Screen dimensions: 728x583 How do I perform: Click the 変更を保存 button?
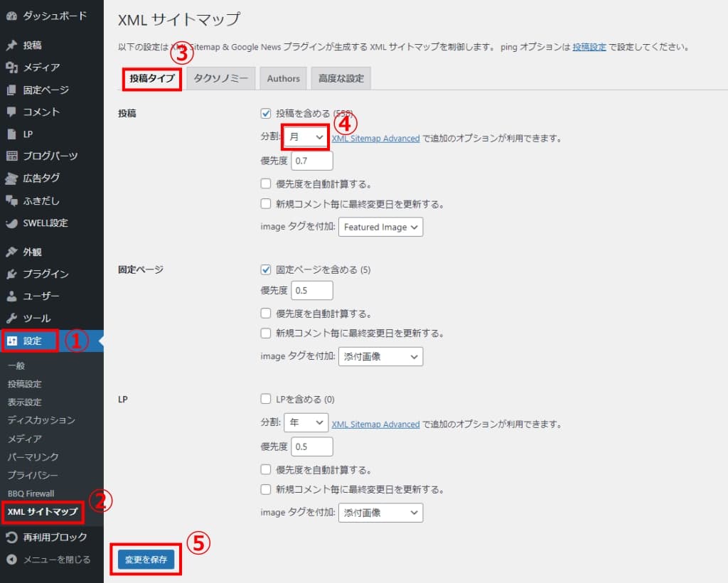click(x=146, y=560)
